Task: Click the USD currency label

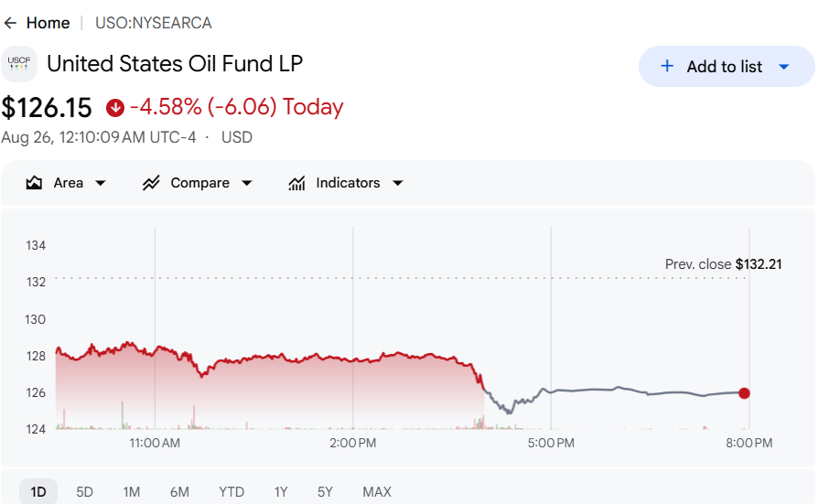Action: (237, 137)
